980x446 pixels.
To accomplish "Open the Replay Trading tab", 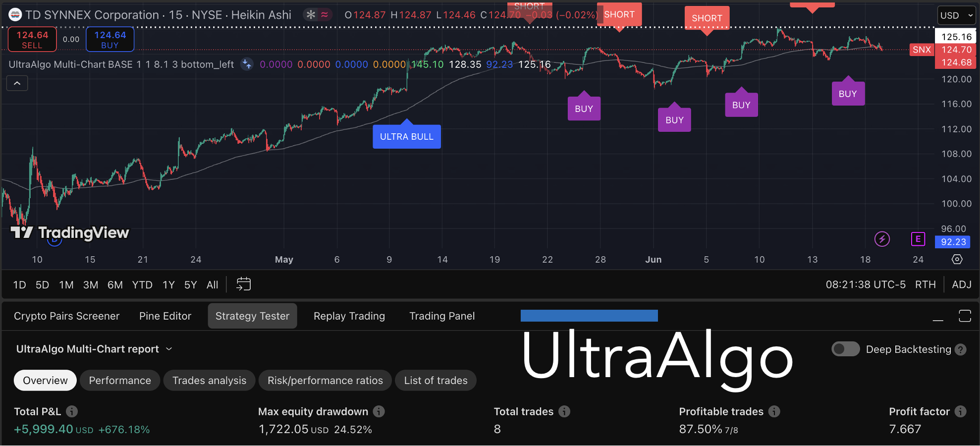I will pyautogui.click(x=349, y=316).
